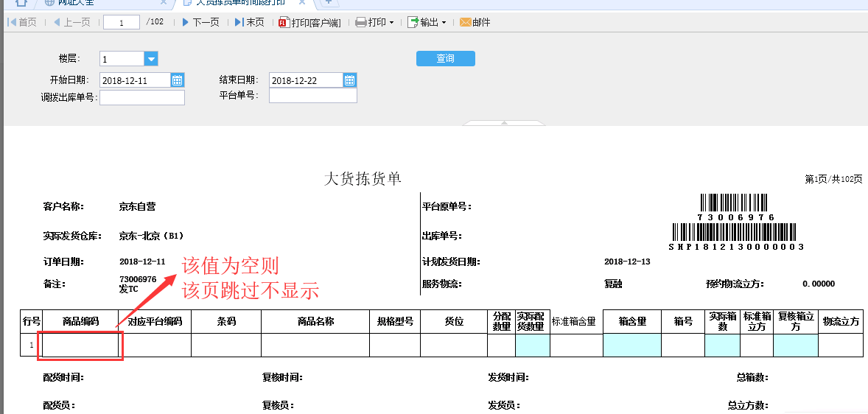868x414 pixels.
Task: Open the 输出 export dropdown
Action: [427, 22]
